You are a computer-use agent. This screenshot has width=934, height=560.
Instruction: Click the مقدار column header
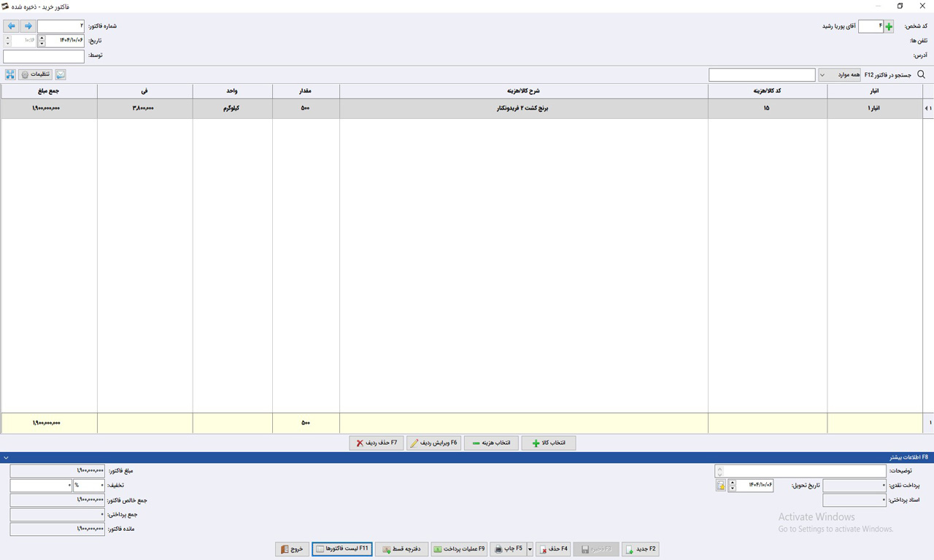(306, 91)
